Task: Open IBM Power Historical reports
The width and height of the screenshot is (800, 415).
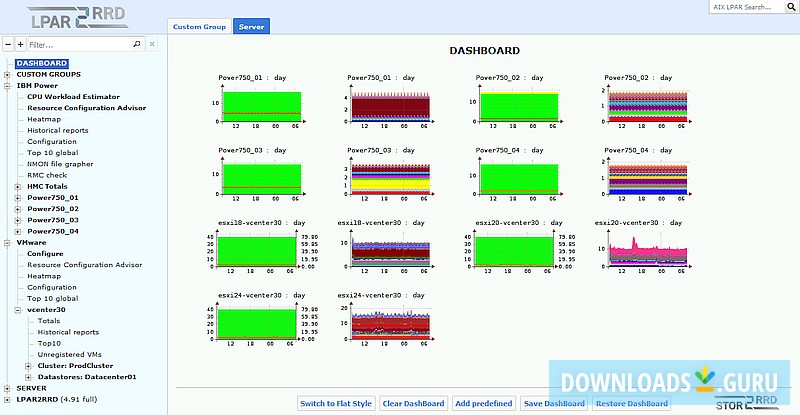Action: point(58,130)
